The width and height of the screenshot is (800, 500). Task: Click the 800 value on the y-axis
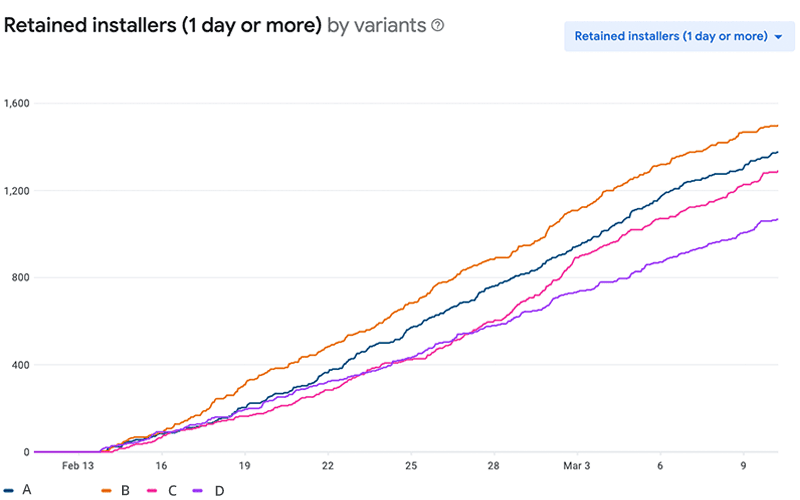[21, 278]
